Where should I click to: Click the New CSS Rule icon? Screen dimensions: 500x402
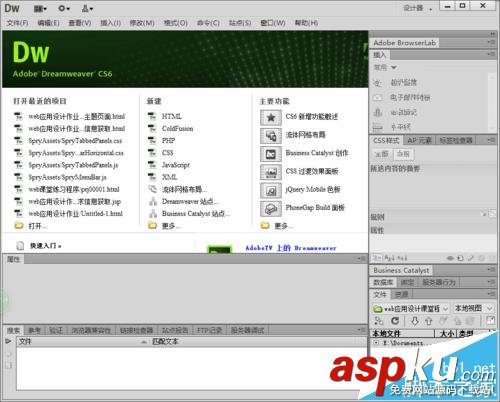coord(460,258)
